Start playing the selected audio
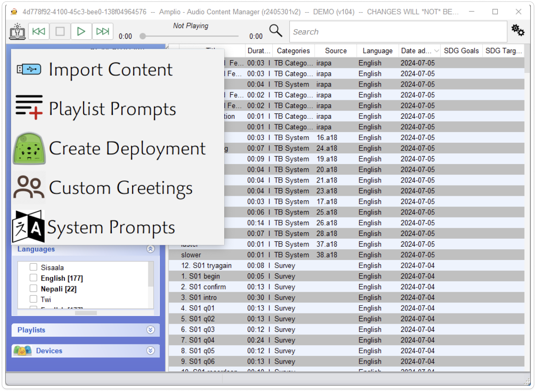Screen dimensions: 536x392 tap(81, 32)
